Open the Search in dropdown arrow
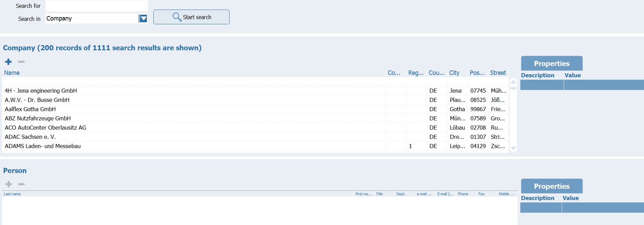The height and width of the screenshot is (225, 644). pyautogui.click(x=143, y=18)
